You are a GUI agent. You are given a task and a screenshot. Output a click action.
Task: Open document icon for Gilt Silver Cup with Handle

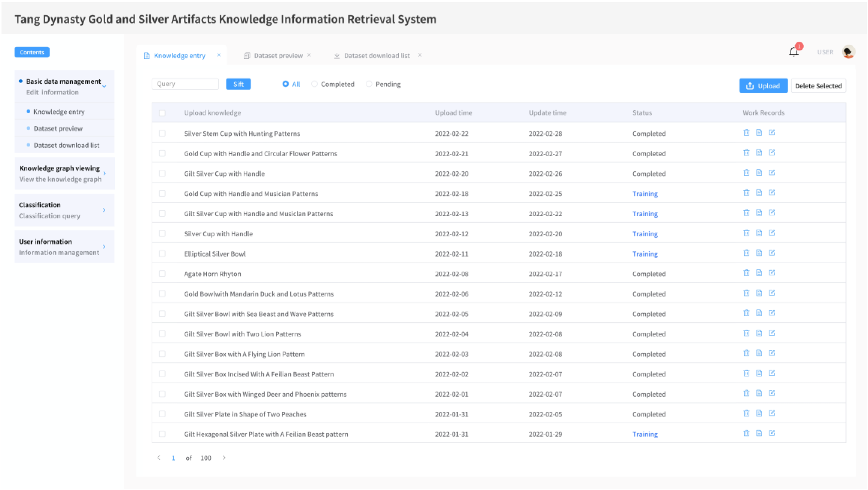[x=759, y=173]
